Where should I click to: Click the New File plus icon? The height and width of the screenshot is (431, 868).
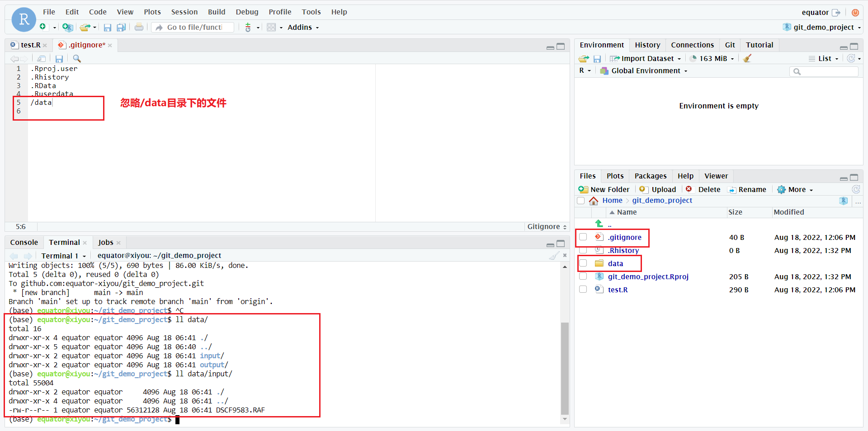(42, 27)
